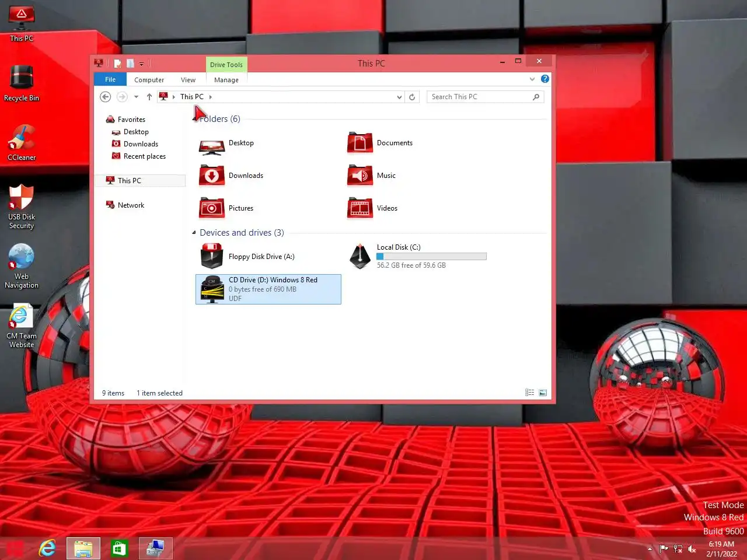747x560 pixels.
Task: Open the Documents folder icon
Action: [360, 143]
